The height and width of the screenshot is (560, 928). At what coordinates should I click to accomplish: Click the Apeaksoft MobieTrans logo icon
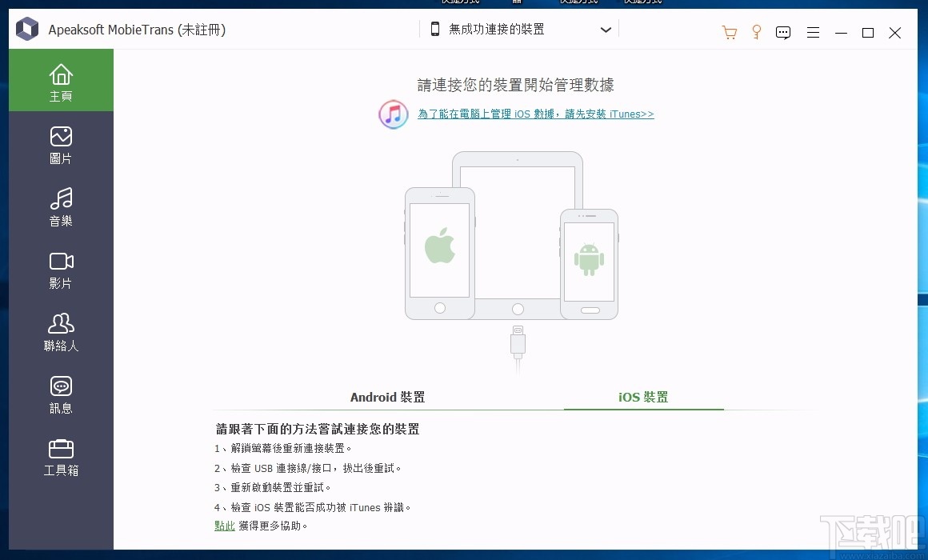click(x=27, y=29)
